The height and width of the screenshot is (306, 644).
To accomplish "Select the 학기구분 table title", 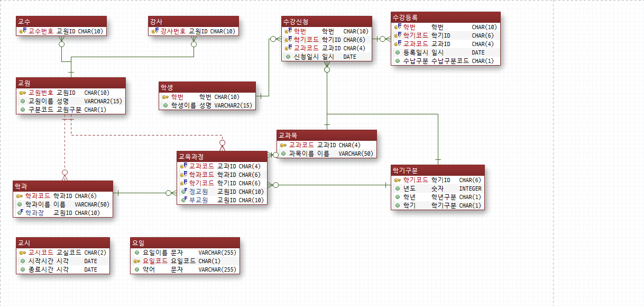I will (438, 170).
